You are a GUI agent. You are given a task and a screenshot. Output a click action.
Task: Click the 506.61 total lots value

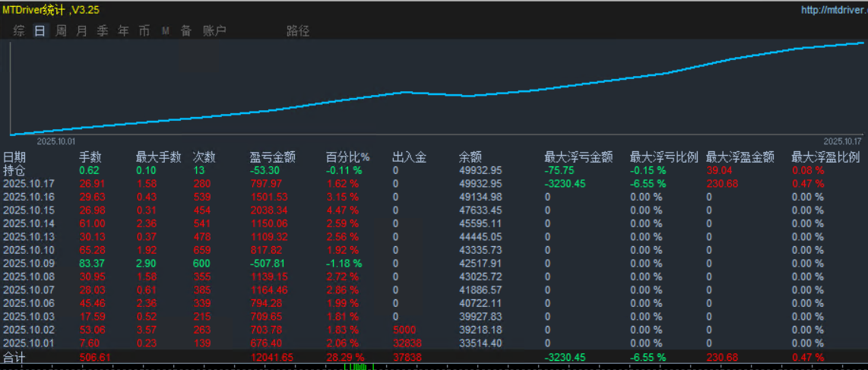96,357
